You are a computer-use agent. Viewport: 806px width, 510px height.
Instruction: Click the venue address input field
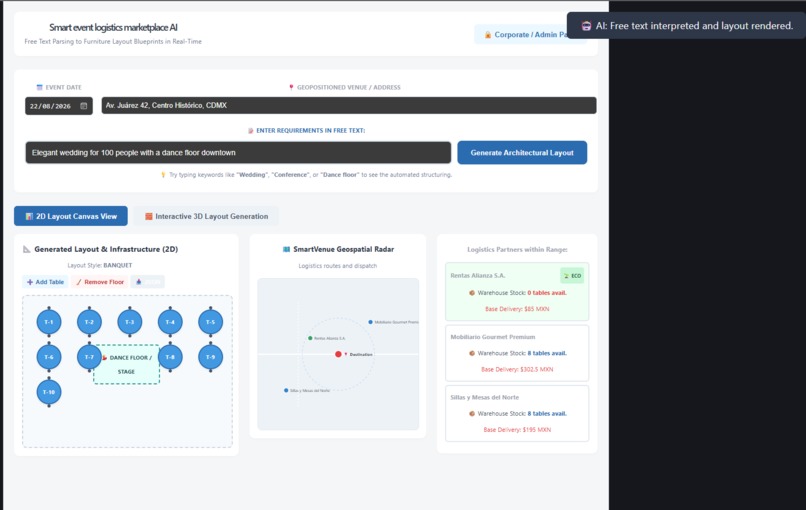point(349,105)
